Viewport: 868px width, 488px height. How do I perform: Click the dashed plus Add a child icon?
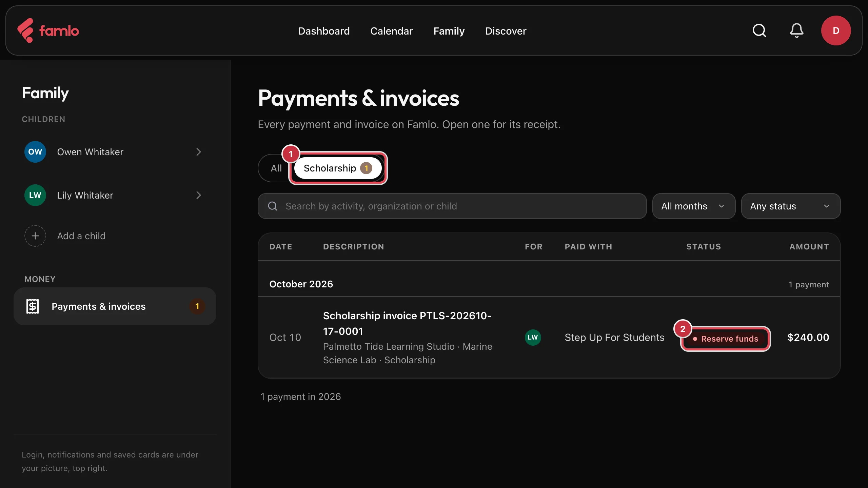click(x=35, y=236)
